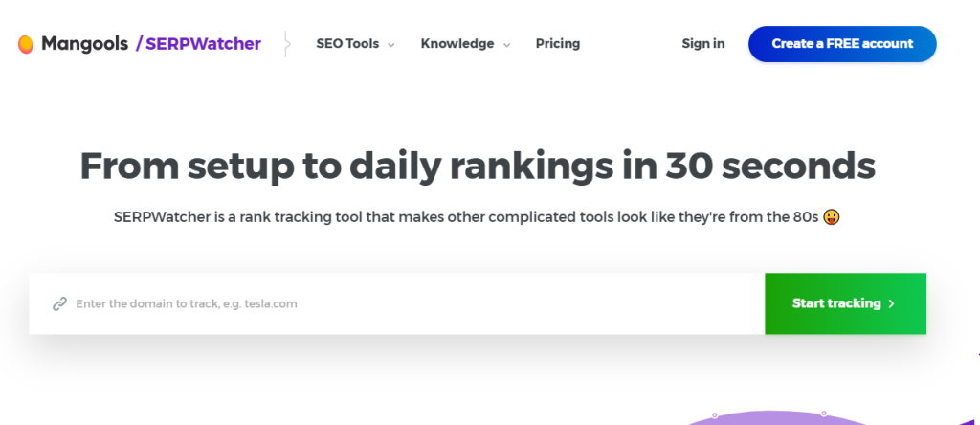Screen dimensions: 980x425
Task: Expand the Knowledge dropdown chevron
Action: 507,45
